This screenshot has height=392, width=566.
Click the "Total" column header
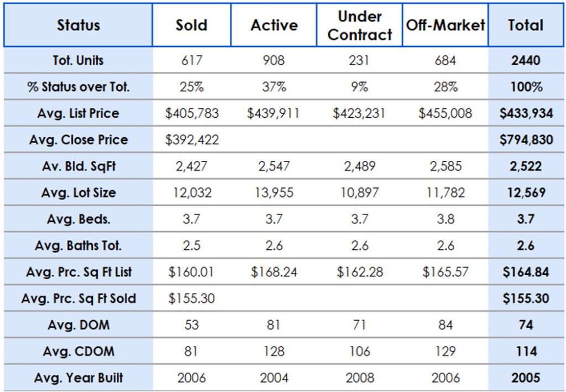526,25
